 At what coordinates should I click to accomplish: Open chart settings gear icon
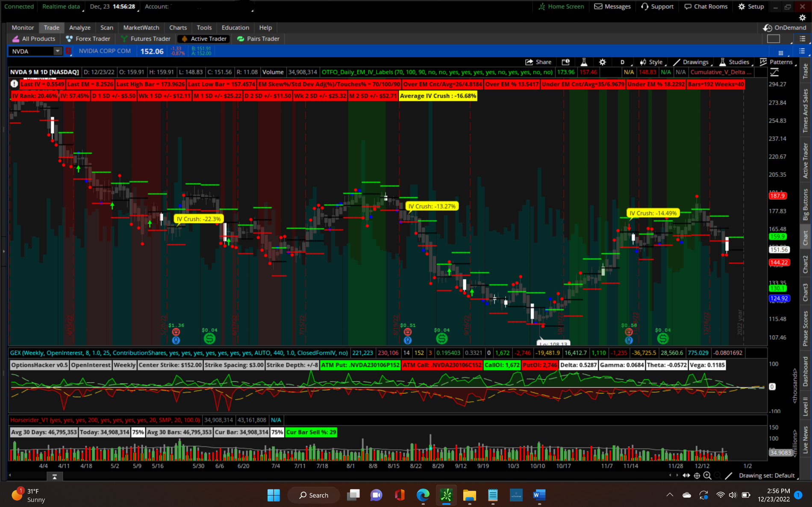603,62
